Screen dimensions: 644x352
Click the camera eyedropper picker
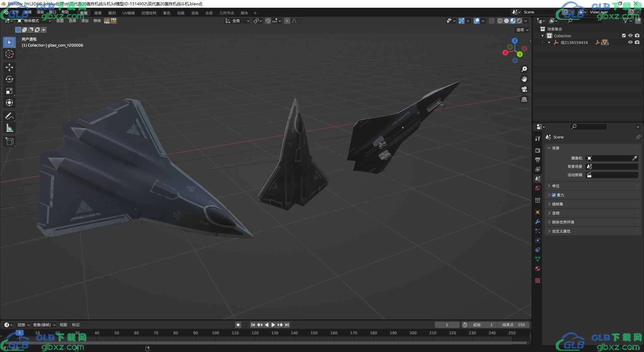click(635, 158)
